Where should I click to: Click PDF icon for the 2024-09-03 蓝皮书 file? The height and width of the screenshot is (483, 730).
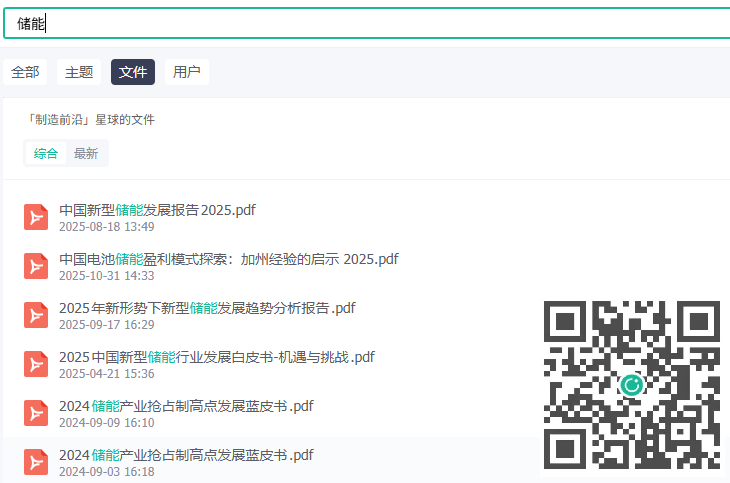(x=36, y=462)
